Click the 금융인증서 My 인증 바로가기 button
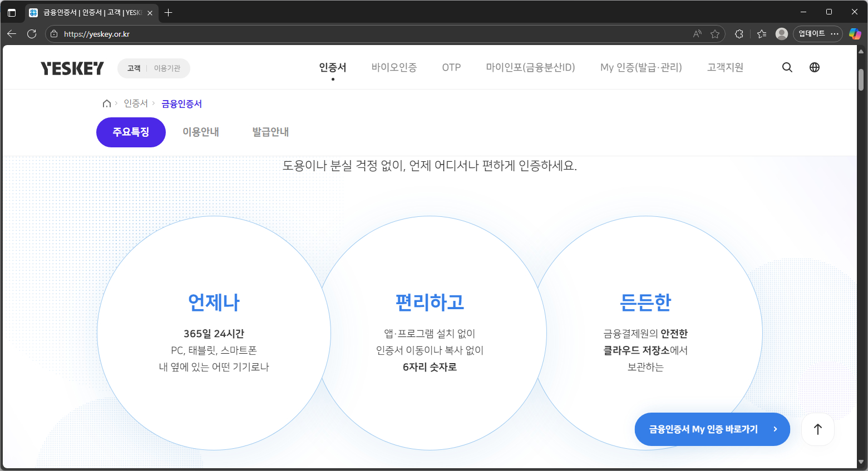The height and width of the screenshot is (471, 868). point(712,429)
